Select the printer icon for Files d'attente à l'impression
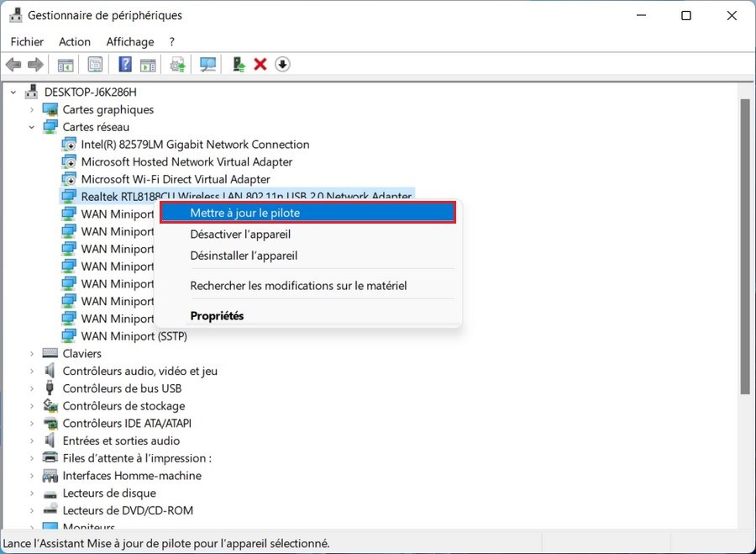 pos(50,458)
